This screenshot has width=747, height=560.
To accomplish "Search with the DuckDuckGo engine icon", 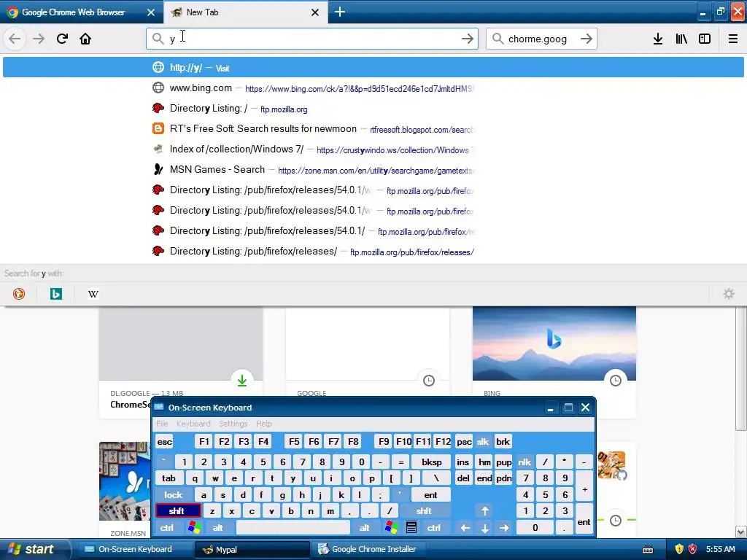I will [x=19, y=294].
